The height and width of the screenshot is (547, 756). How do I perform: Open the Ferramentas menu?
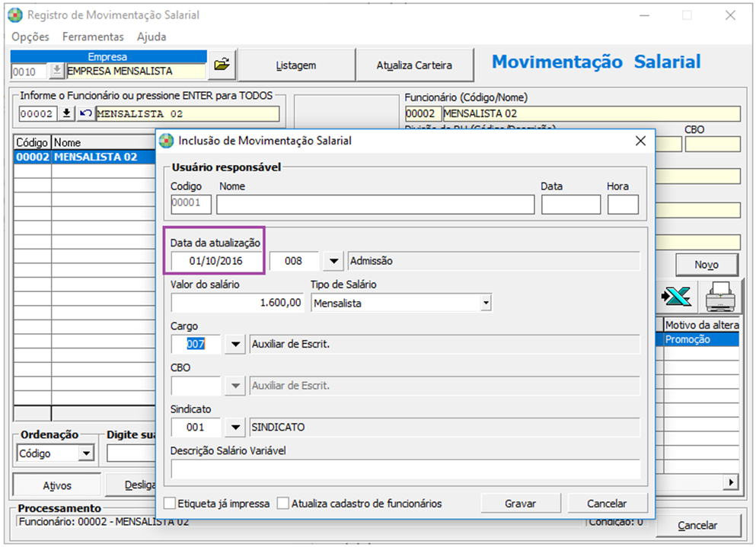pos(93,37)
